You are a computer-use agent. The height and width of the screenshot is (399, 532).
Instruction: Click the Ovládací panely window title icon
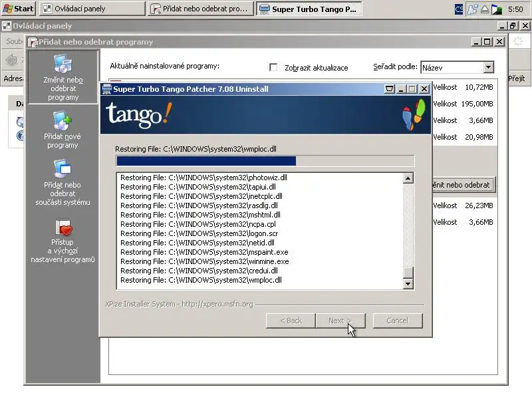click(7, 26)
